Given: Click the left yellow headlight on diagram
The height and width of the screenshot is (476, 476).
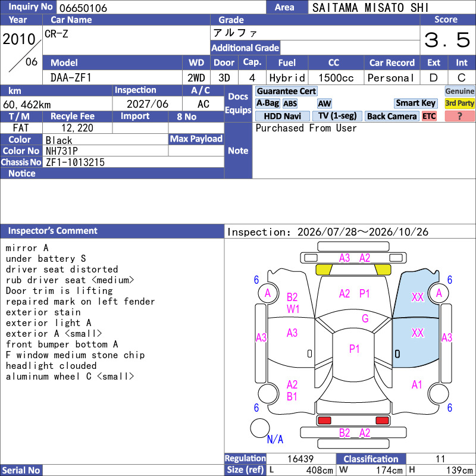Looking at the screenshot, I should (x=324, y=270).
